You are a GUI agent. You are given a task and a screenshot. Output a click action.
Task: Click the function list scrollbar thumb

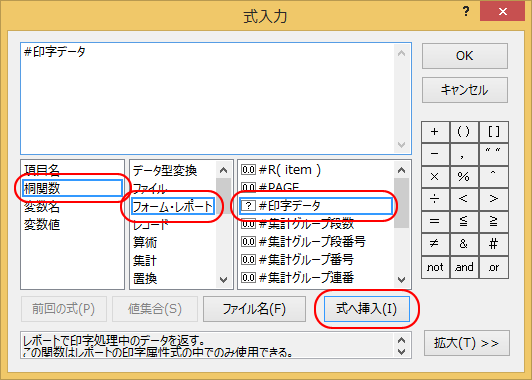point(401,203)
